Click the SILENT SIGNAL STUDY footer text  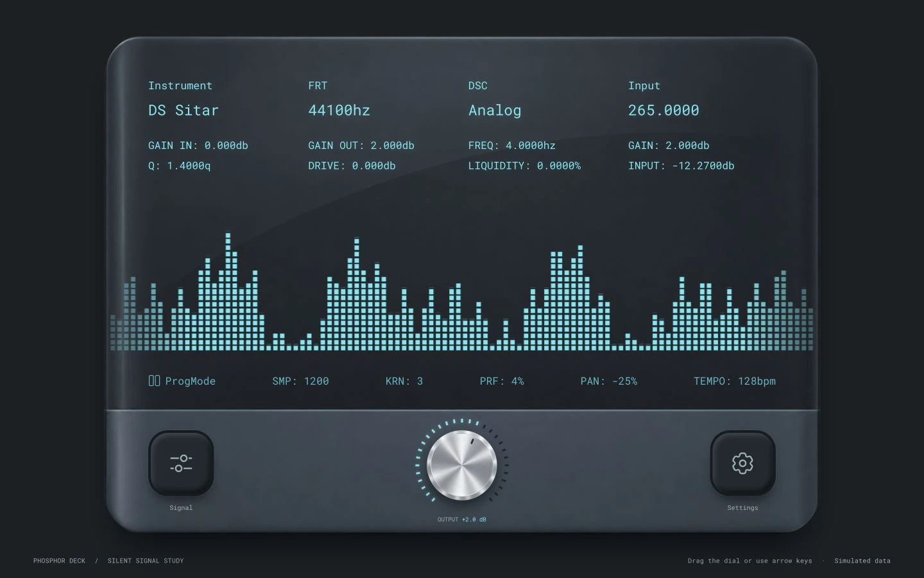pos(146,561)
